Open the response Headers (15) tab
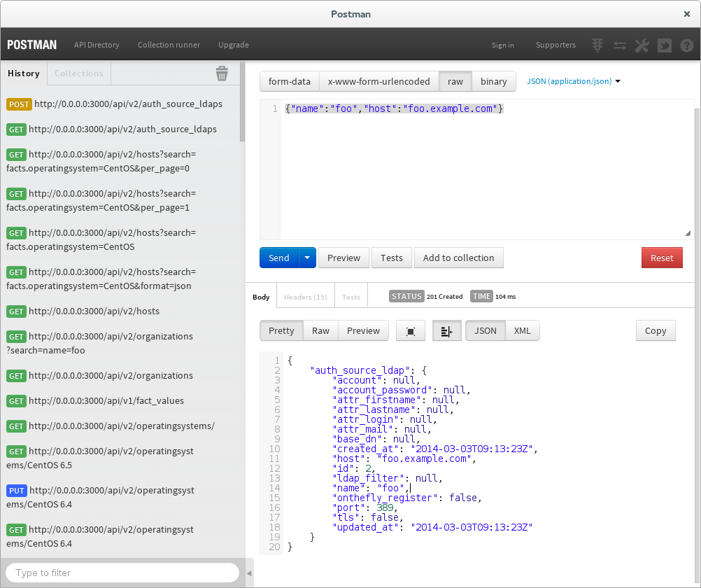The image size is (701, 588). point(305,297)
